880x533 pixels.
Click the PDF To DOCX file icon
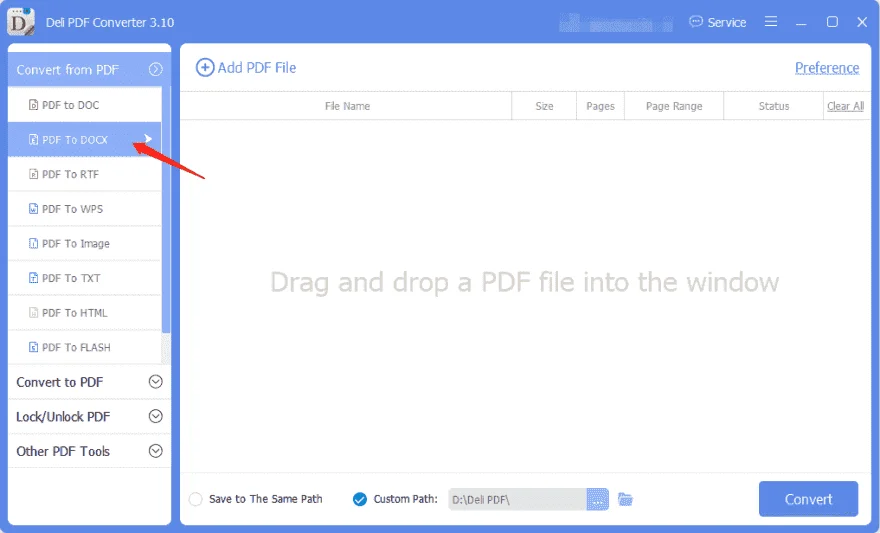tap(33, 140)
